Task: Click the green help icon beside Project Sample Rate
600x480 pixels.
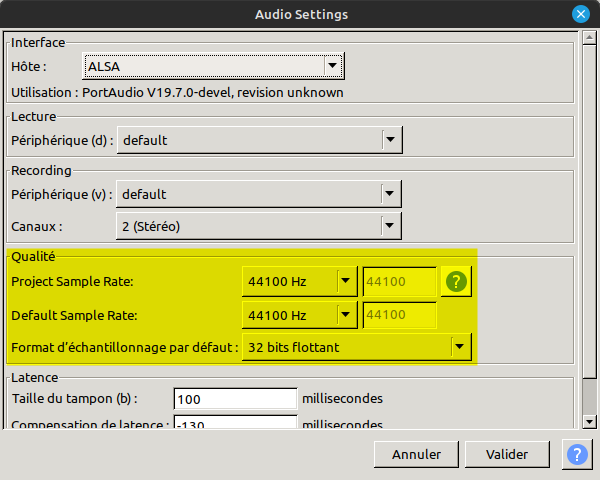Action: click(x=456, y=282)
